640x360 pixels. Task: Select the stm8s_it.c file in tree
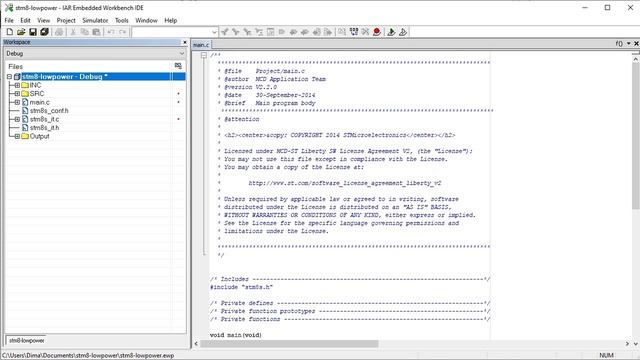[x=44, y=119]
